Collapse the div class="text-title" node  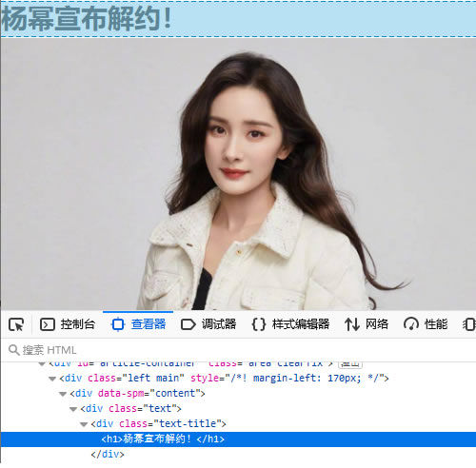(84, 424)
